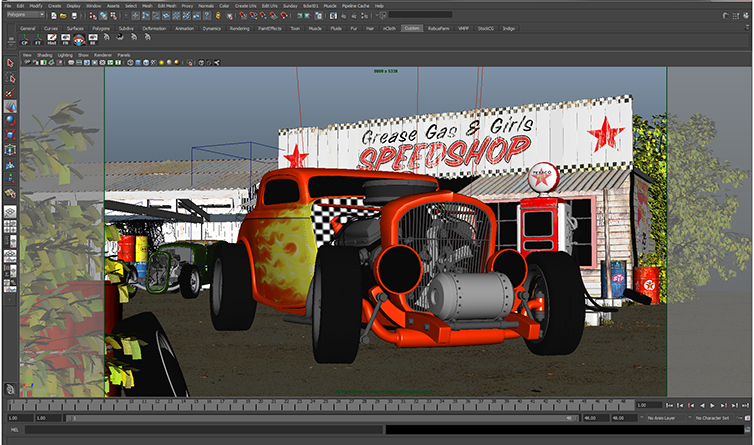The width and height of the screenshot is (754, 445).
Task: Open the No Character Set dropdown
Action: point(715,418)
